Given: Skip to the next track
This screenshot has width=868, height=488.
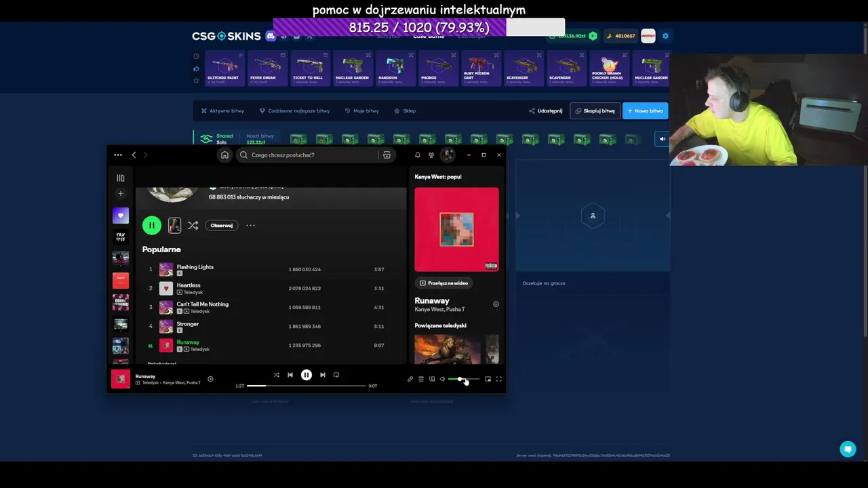Looking at the screenshot, I should pyautogui.click(x=323, y=375).
